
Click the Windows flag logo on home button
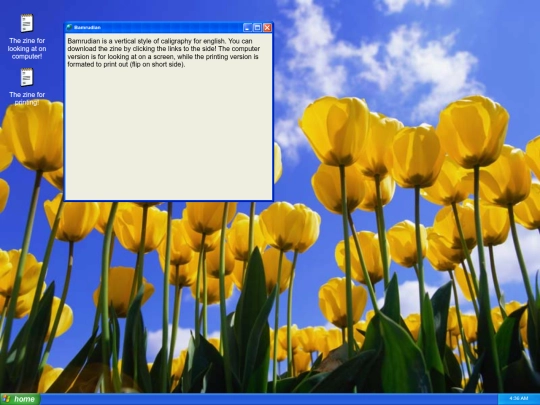pos(6,399)
